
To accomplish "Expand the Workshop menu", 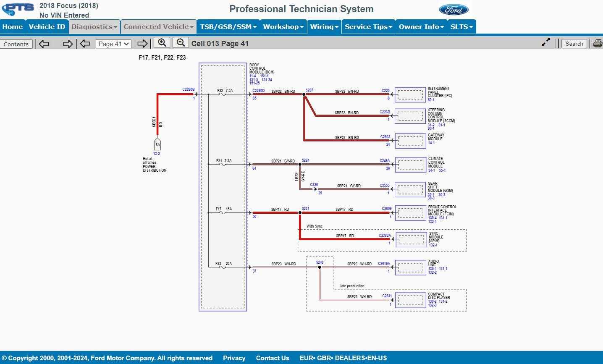I will coord(283,26).
